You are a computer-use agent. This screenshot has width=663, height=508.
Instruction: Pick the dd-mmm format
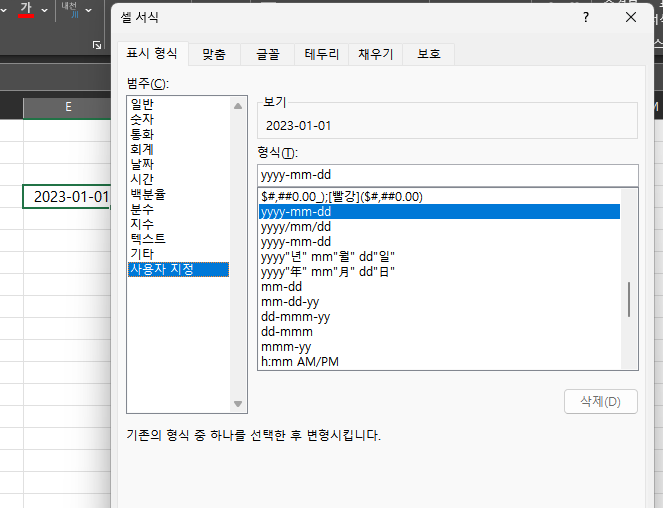click(440, 332)
